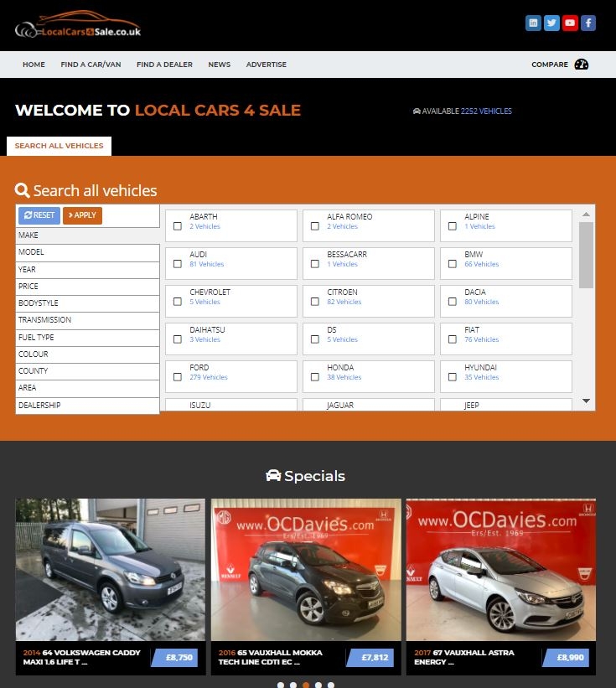Click the Reset filters button
The image size is (616, 688).
pos(39,215)
